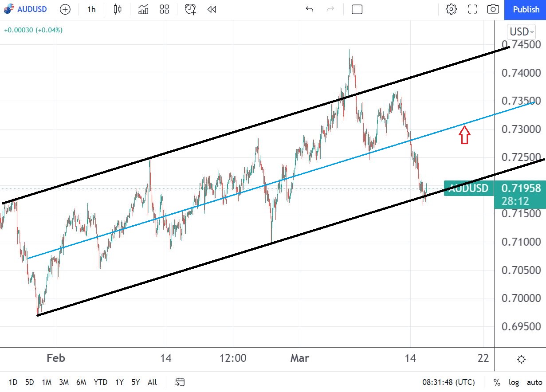The image size is (546, 392).
Task: Open the indicator templates grid
Action: point(165,9)
